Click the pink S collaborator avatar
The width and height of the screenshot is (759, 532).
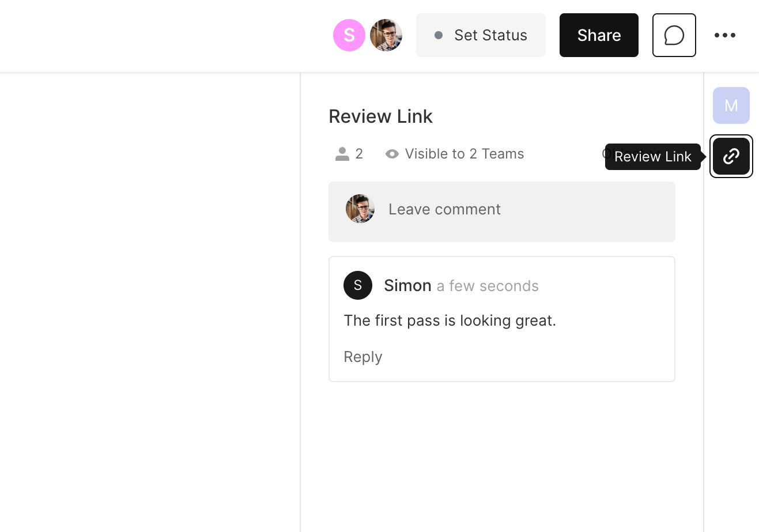coord(349,35)
